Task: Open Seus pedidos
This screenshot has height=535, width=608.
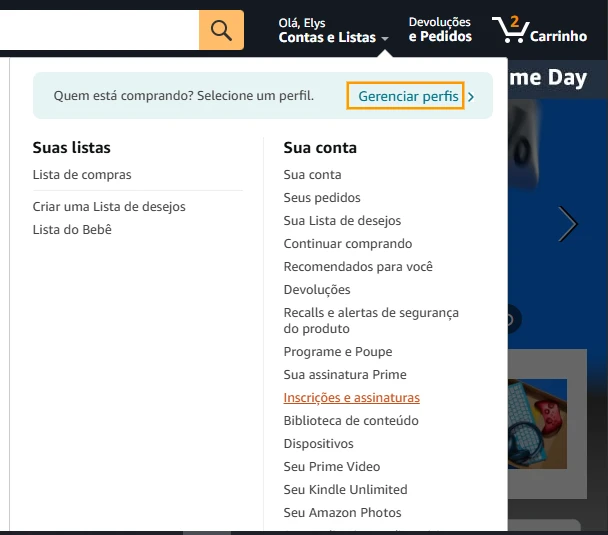Action: (x=322, y=198)
